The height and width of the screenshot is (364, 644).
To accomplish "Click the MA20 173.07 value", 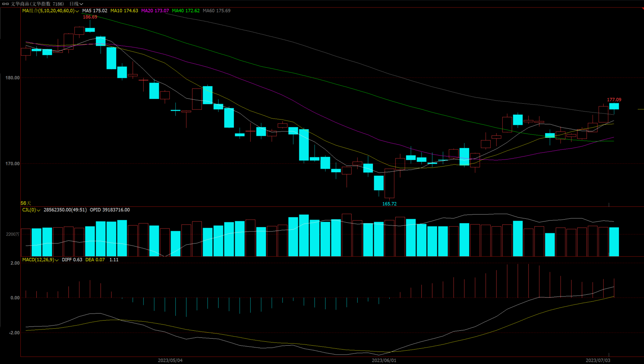I will point(155,11).
